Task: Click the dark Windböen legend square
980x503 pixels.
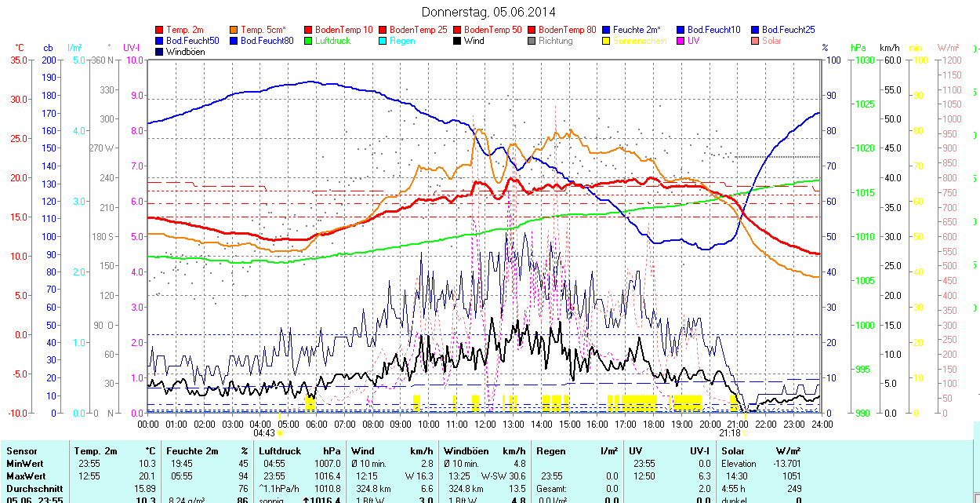Action: click(x=160, y=52)
